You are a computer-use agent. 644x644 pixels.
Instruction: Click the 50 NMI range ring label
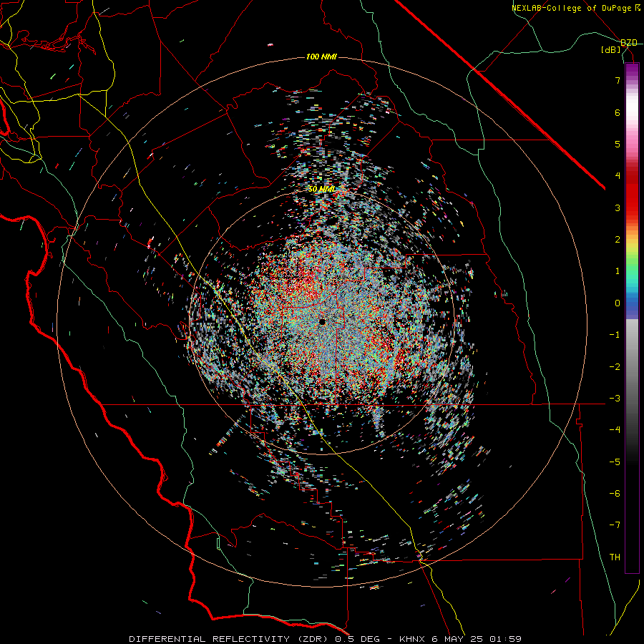[321, 190]
